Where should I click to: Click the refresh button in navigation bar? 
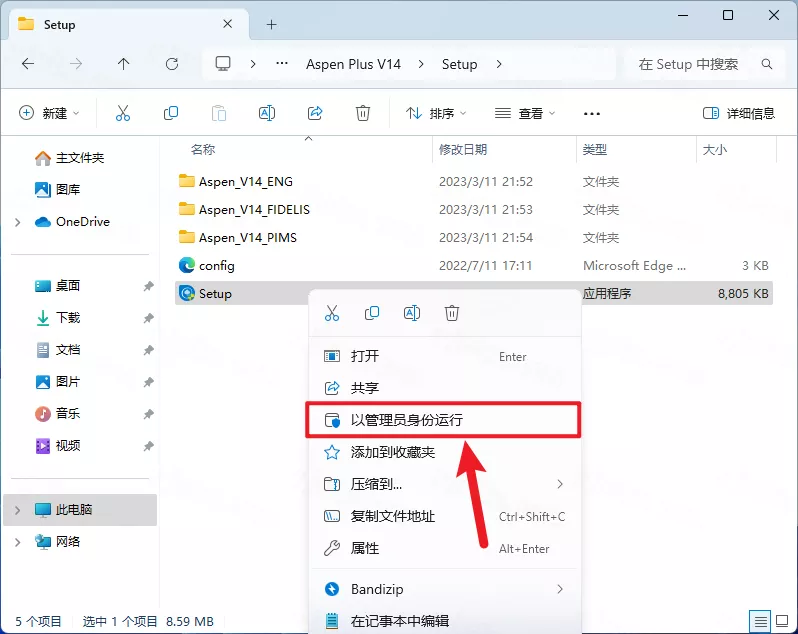pyautogui.click(x=172, y=64)
